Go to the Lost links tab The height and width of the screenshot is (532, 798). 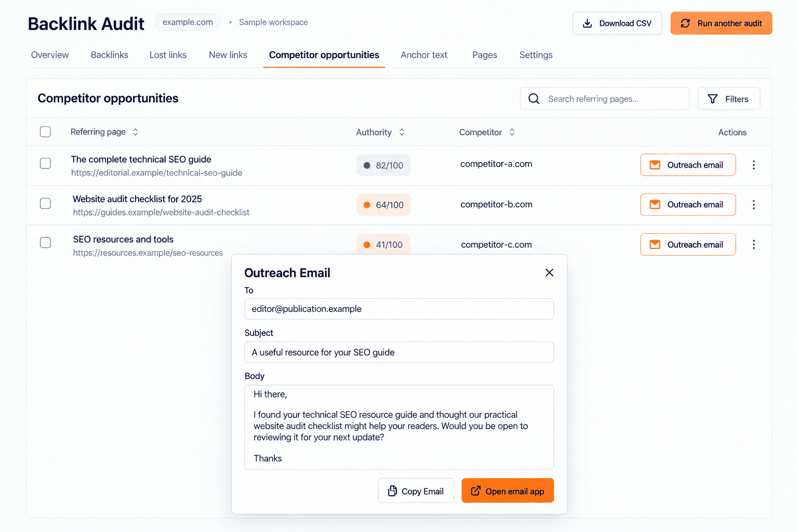pos(168,55)
